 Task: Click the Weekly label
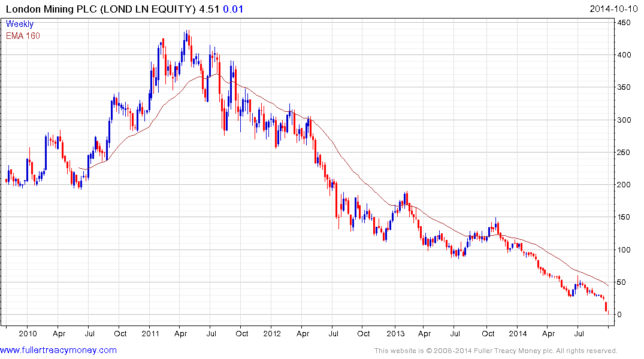click(19, 24)
